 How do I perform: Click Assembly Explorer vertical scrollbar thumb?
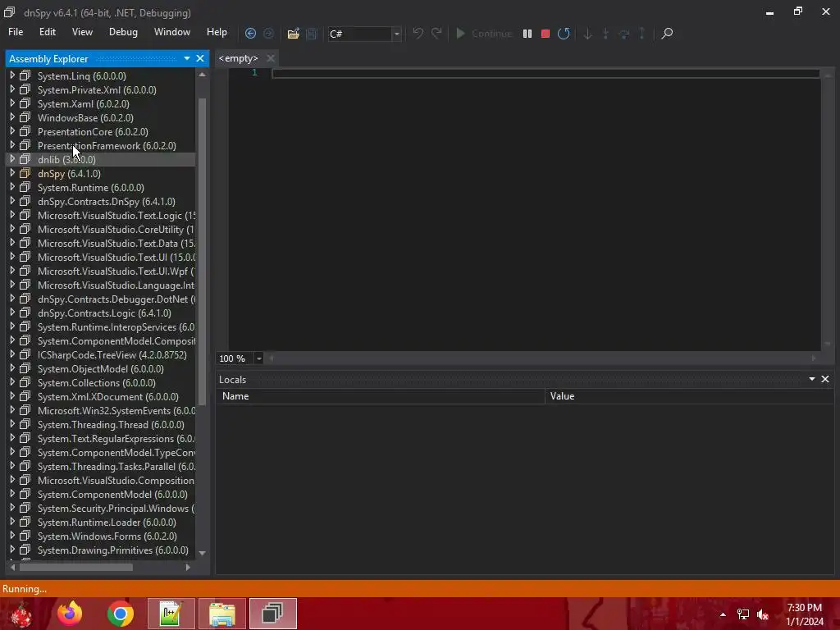(x=202, y=252)
